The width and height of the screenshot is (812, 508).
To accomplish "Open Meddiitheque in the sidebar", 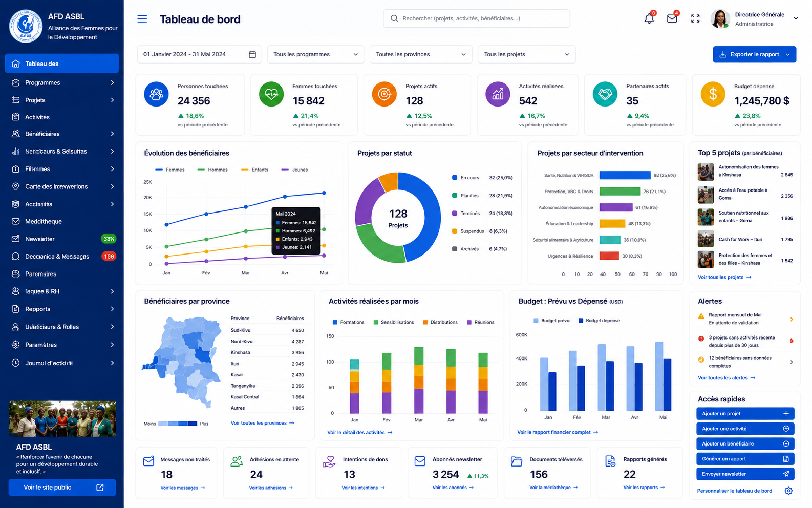I will (62, 221).
